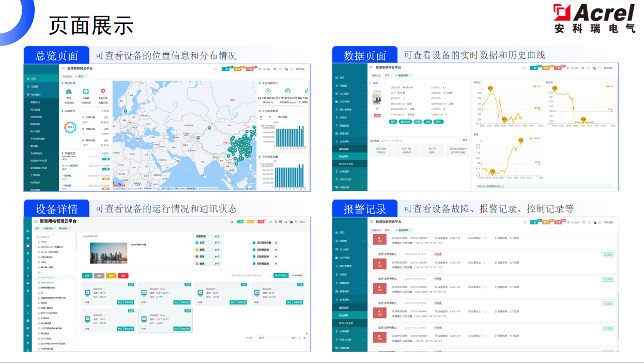The image size is (644, 363).
Task: Tick checkbox of 2023-01-25 alarm record
Action: pyautogui.click(x=374, y=279)
